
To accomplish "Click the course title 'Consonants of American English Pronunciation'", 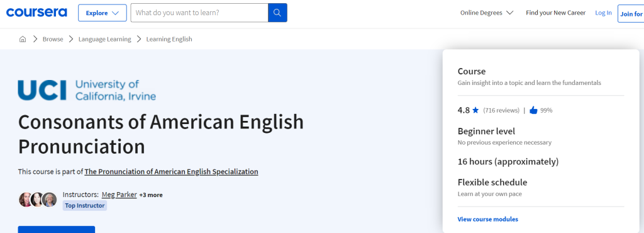I will [x=160, y=134].
